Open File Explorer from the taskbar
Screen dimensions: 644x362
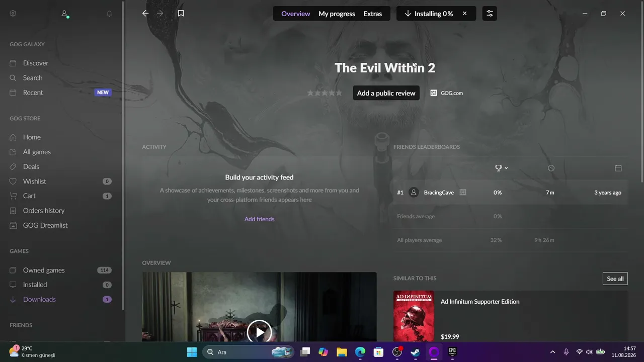(x=342, y=352)
